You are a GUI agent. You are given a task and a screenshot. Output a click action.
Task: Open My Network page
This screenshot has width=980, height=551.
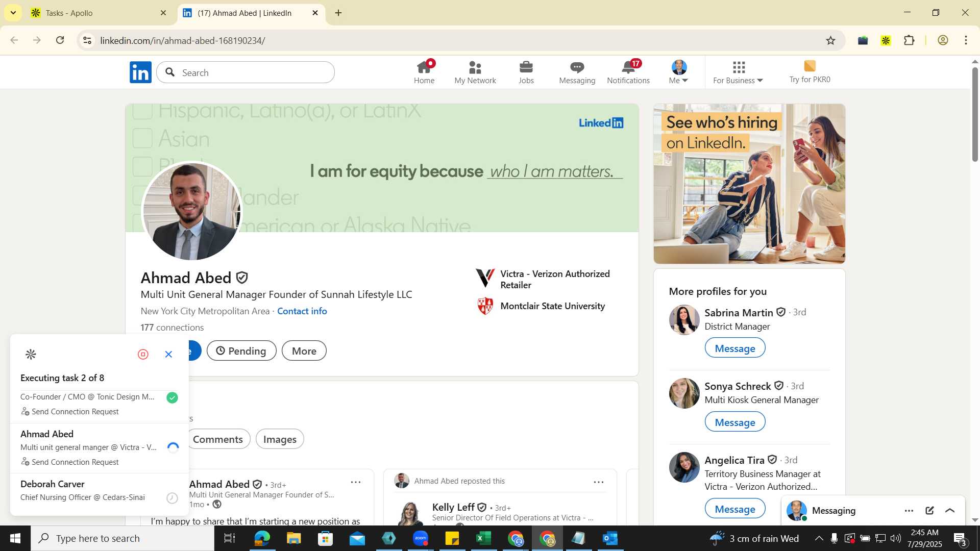(x=475, y=72)
